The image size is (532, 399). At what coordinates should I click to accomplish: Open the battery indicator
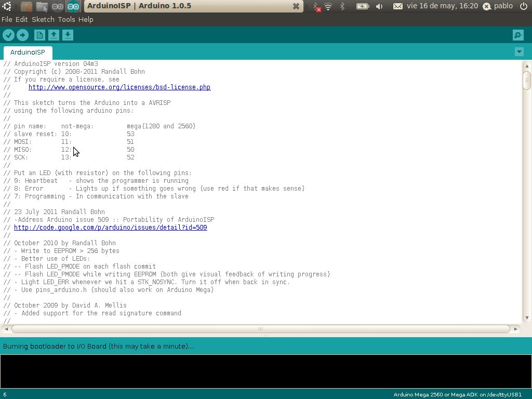[x=363, y=6]
